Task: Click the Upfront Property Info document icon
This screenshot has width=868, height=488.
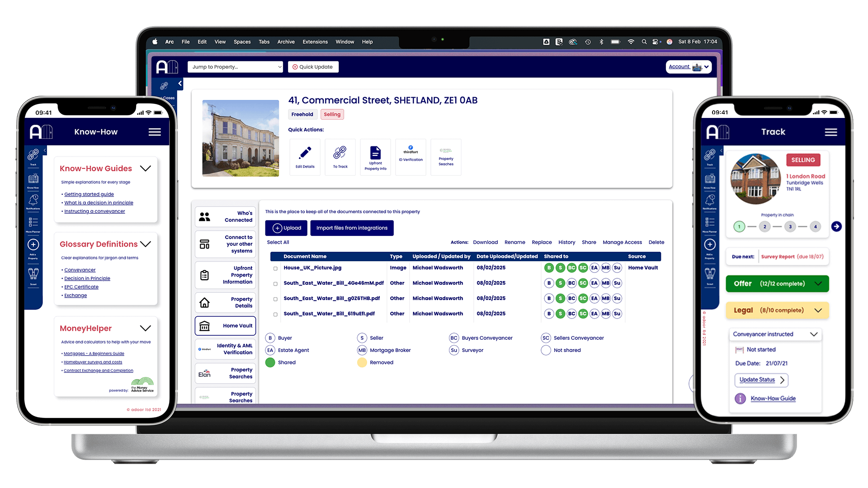Action: pos(375,153)
